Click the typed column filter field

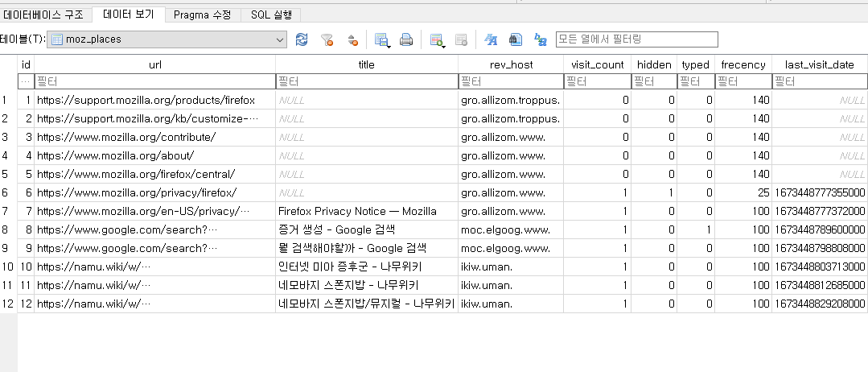click(696, 81)
